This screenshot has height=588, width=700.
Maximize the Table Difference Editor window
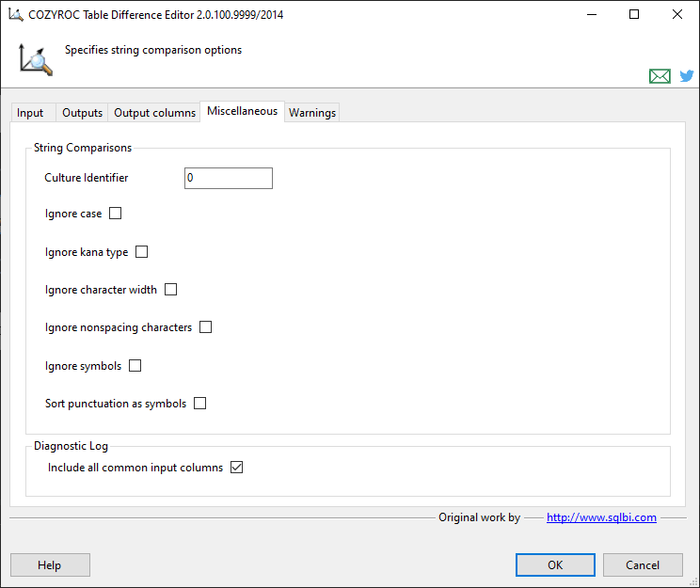(634, 15)
